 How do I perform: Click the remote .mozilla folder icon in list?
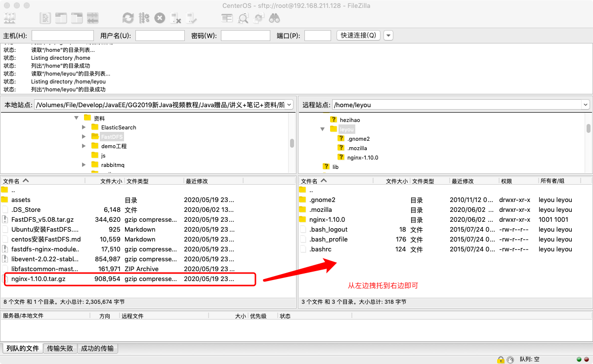tap(303, 209)
